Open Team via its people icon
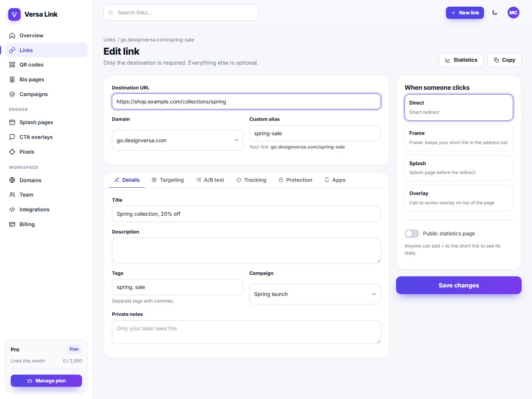The height and width of the screenshot is (399, 532). coord(12,195)
